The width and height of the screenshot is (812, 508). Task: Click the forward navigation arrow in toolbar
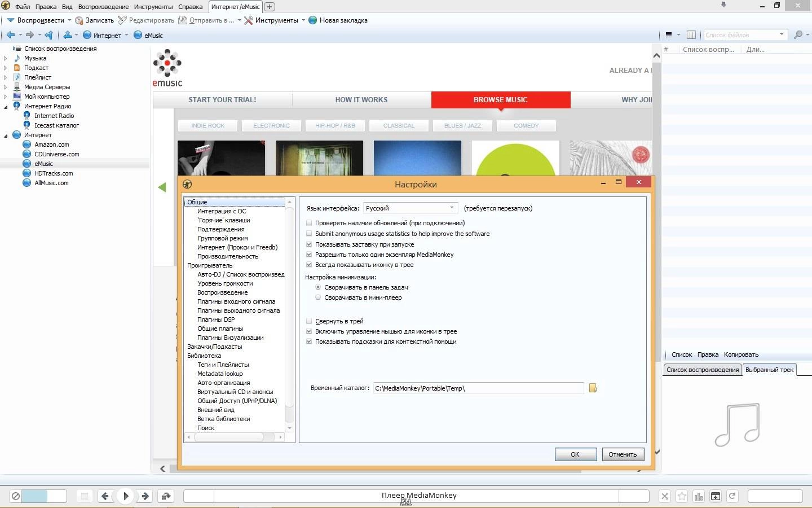(x=30, y=35)
